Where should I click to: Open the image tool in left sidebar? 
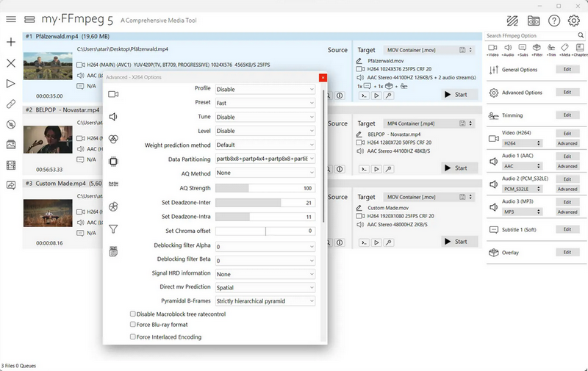click(11, 145)
